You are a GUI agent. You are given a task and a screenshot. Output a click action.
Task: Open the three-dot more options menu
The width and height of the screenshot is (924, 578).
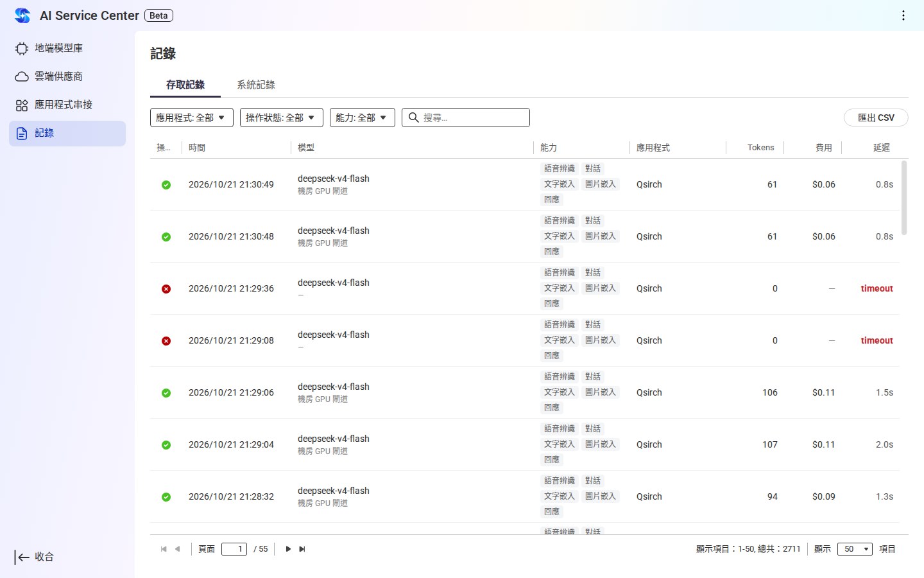(x=903, y=15)
